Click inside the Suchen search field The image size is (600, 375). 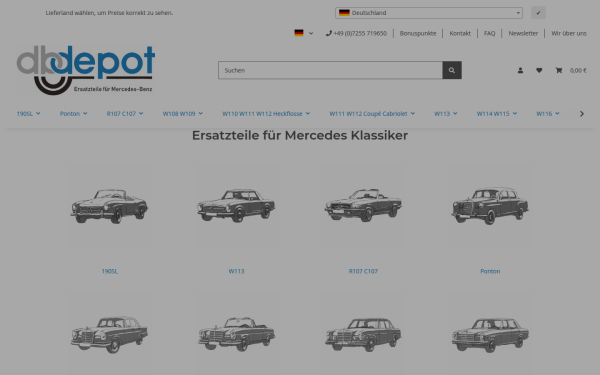coord(330,70)
